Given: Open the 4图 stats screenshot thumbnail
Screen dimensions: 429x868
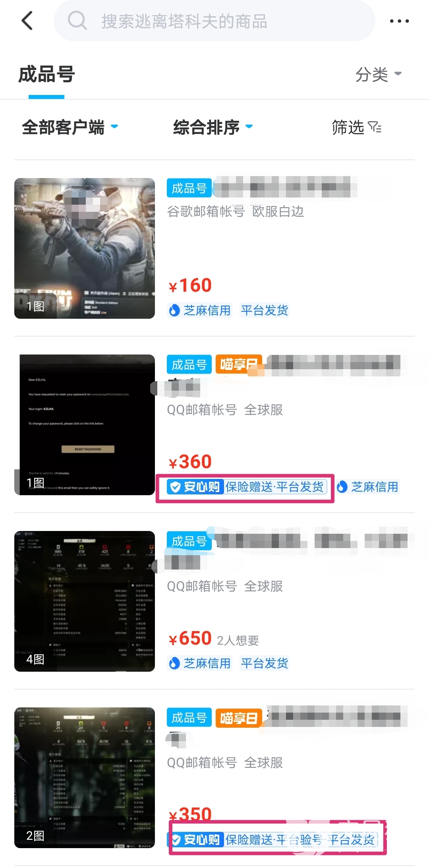Looking at the screenshot, I should pyautogui.click(x=85, y=601).
